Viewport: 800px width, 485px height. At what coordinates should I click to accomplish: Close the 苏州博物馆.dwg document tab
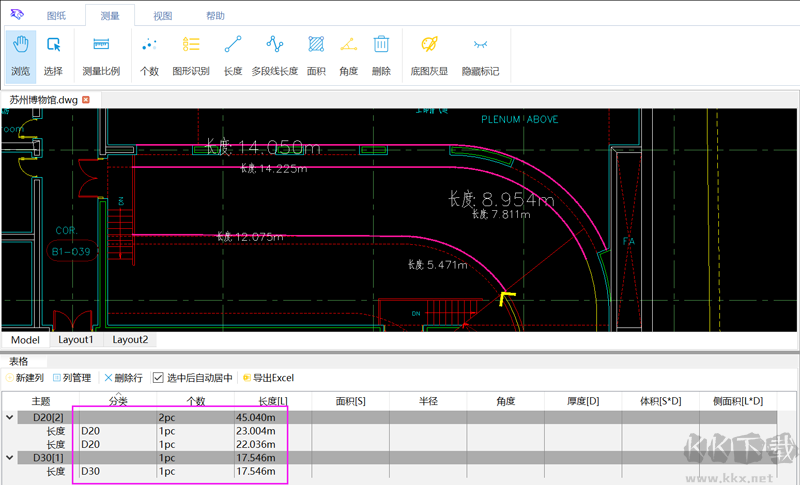(86, 100)
